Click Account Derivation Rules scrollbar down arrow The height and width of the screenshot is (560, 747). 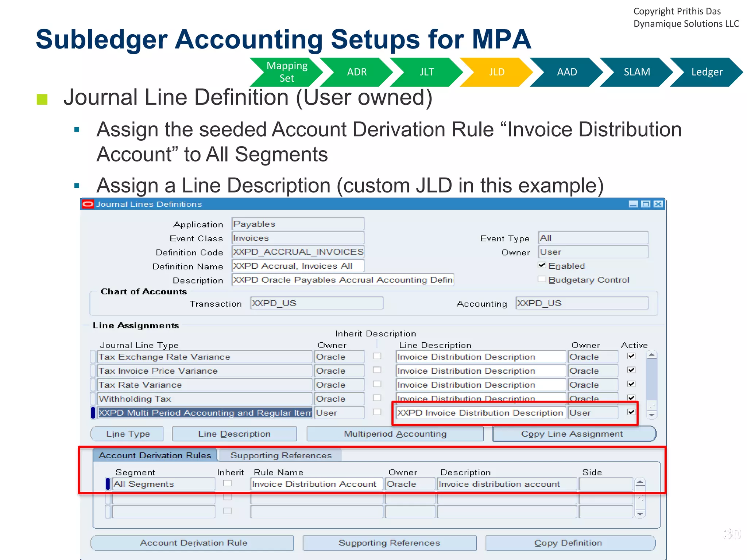(640, 513)
